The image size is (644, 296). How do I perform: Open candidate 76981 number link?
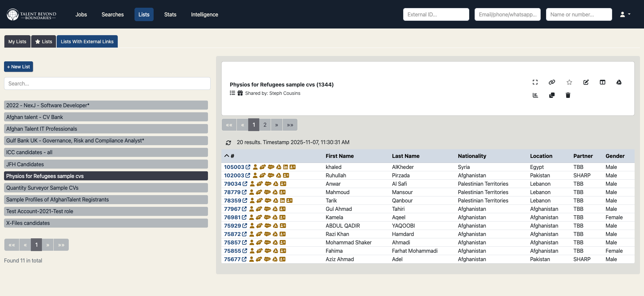click(232, 217)
